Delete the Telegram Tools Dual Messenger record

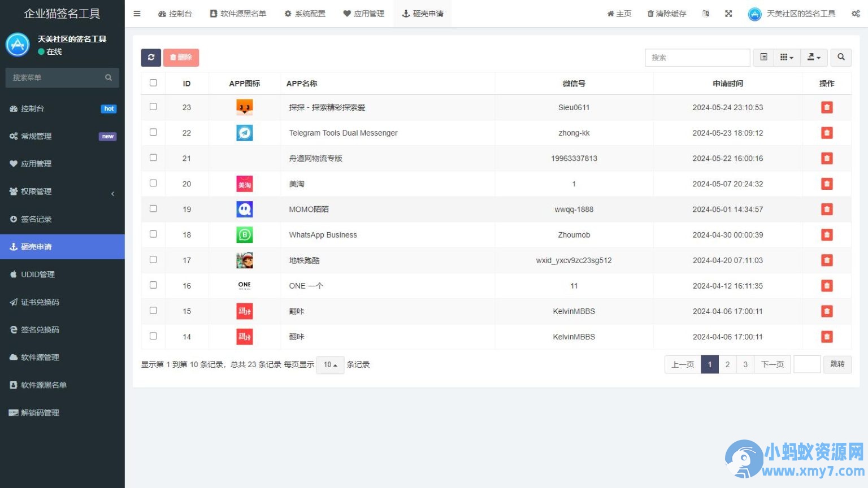827,133
